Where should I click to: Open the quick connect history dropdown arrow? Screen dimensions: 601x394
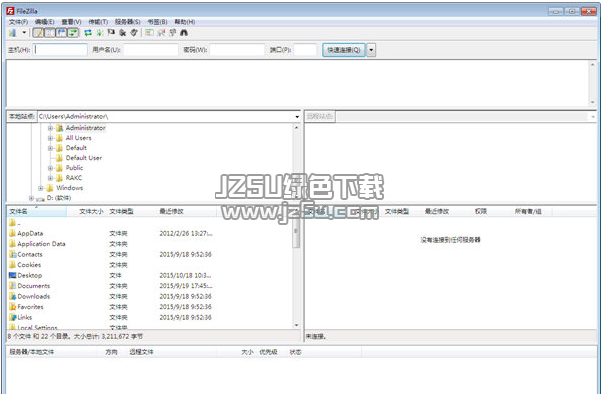[371, 50]
